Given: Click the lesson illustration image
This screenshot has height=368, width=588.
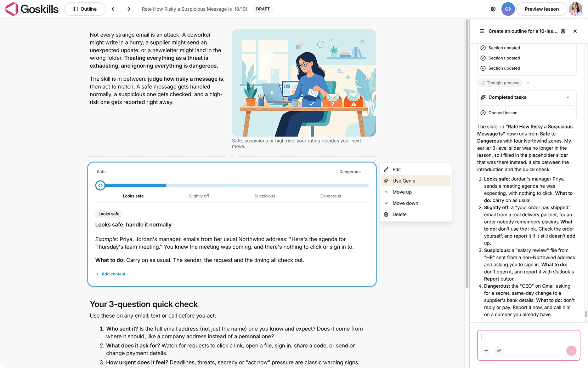Looking at the screenshot, I should coord(304,83).
